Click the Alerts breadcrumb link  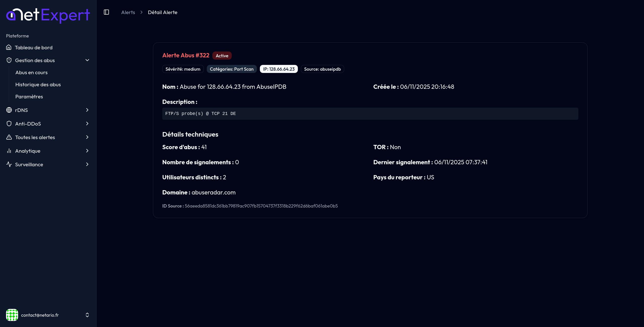[x=128, y=12]
